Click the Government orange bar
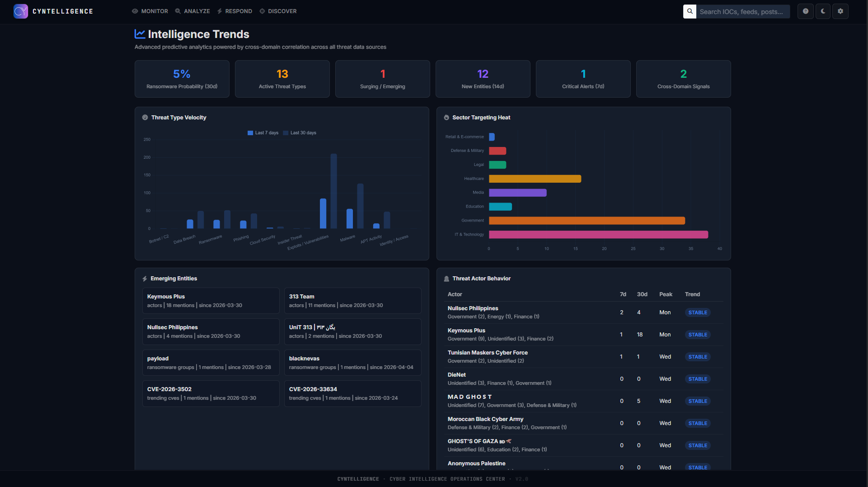The height and width of the screenshot is (487, 868). 587,221
